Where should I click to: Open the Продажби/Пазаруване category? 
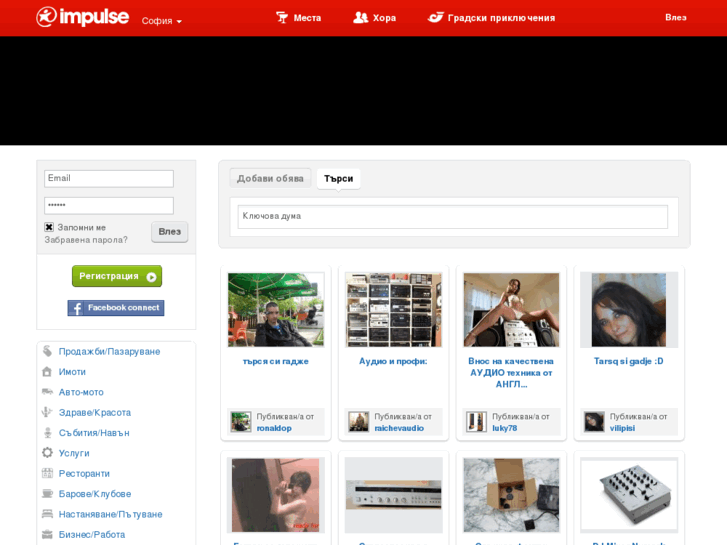pos(109,352)
